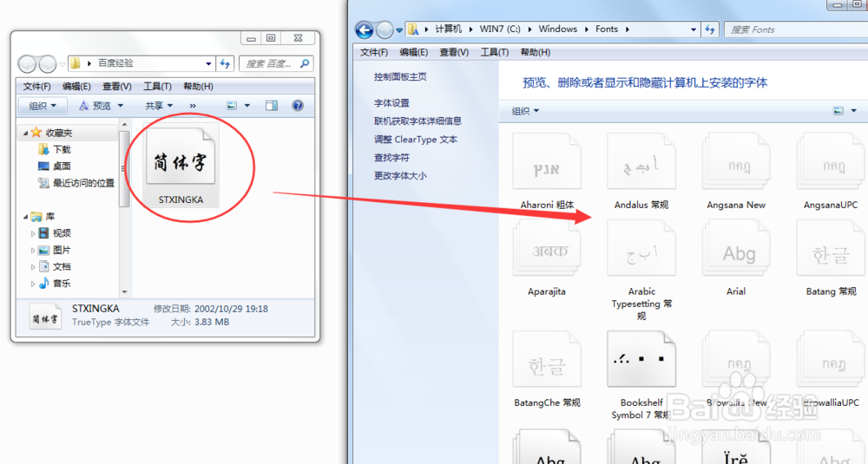Open 组织 dropdown in 百度经验 window
Screen dimensions: 868x464
[x=43, y=106]
